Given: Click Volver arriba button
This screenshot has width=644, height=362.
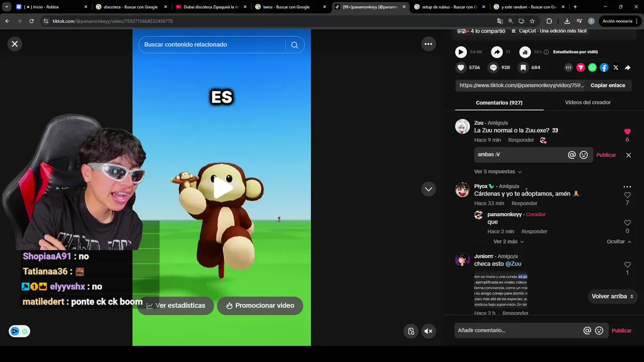Looking at the screenshot, I should click(612, 297).
